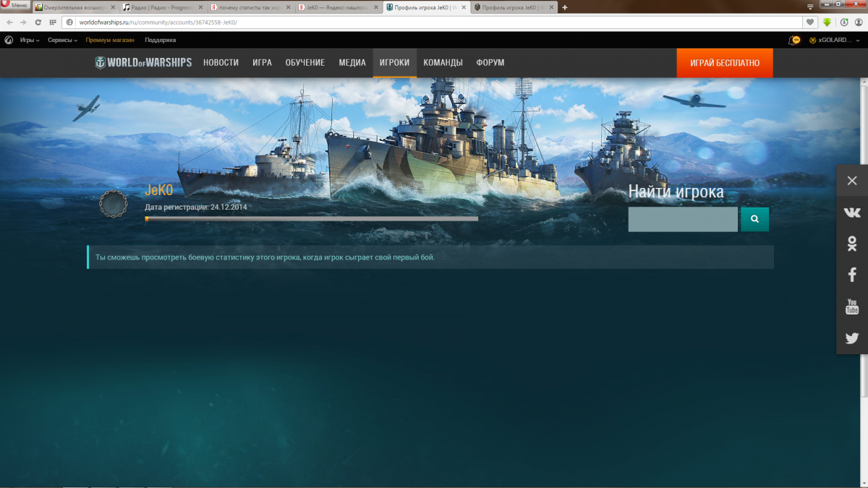Open the Twitter social icon
868x488 pixels.
(852, 338)
